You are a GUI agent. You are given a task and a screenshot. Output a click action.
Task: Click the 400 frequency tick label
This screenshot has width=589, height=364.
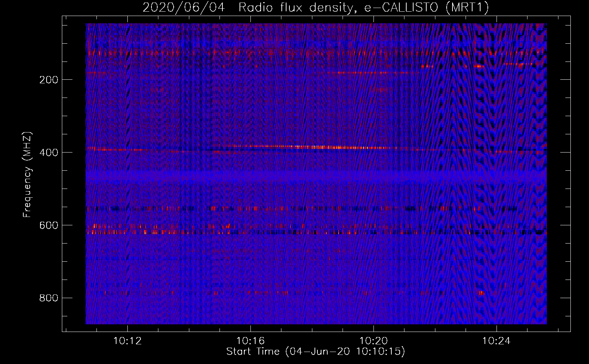click(x=49, y=153)
